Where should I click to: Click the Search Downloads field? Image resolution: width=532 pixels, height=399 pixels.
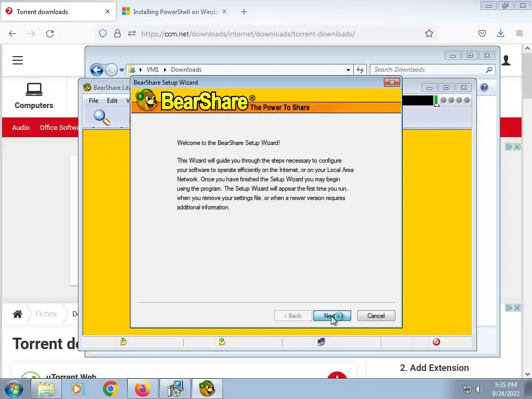433,70
